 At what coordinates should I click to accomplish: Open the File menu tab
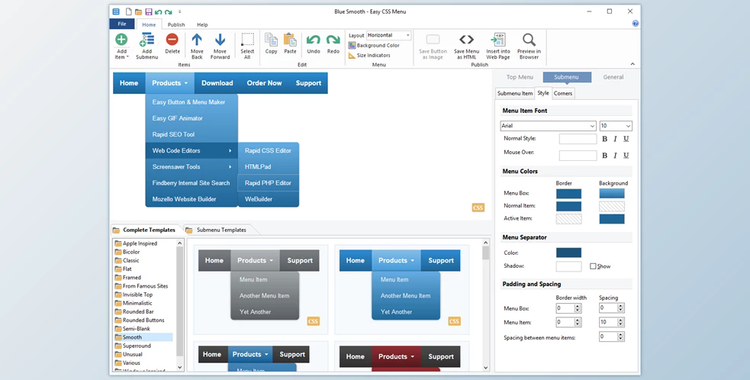(x=122, y=24)
